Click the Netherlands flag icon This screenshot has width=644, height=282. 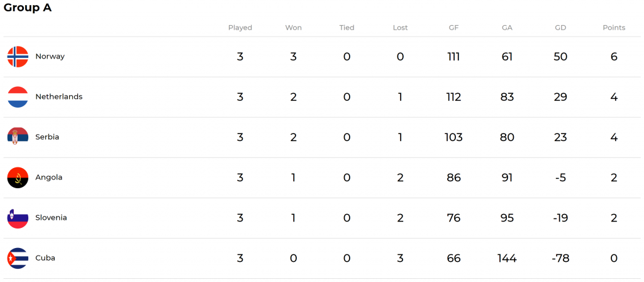point(18,97)
